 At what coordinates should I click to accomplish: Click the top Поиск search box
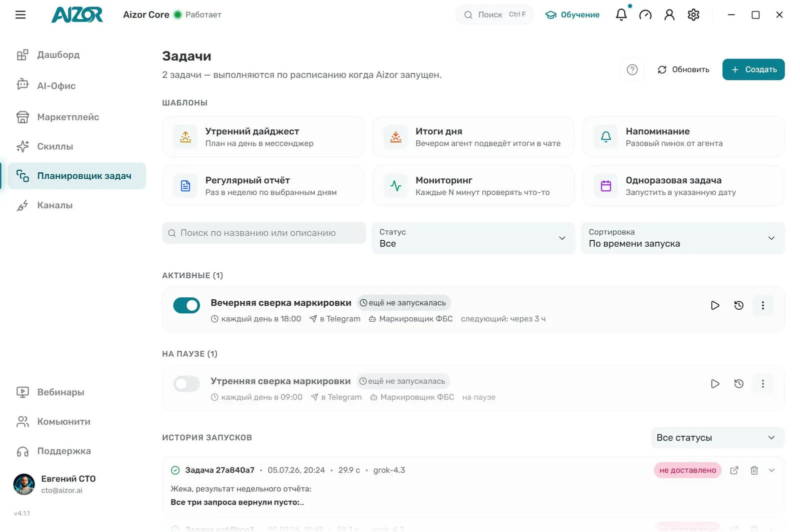494,14
